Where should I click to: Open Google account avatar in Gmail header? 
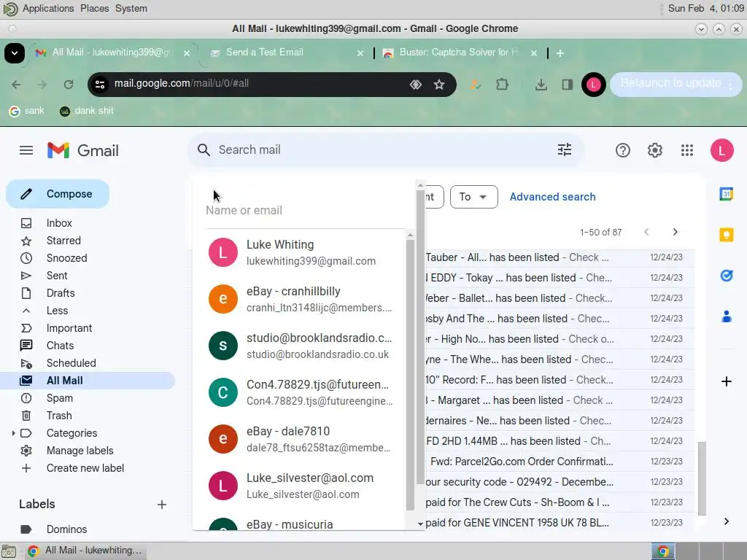721,150
